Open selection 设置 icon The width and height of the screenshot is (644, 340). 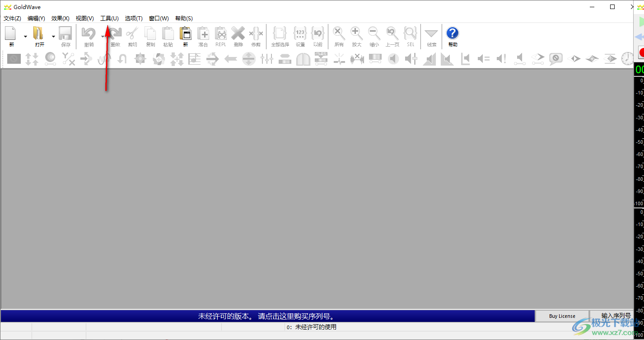[x=300, y=36]
